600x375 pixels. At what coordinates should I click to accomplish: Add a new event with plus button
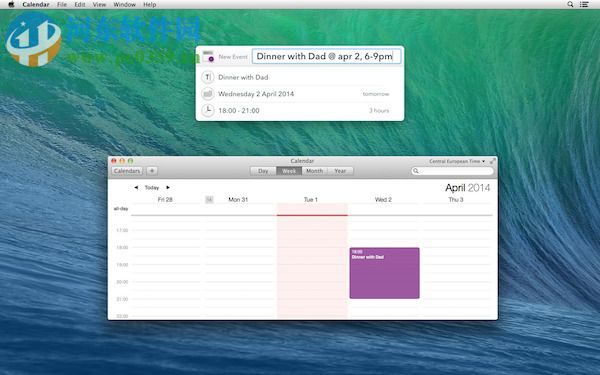pos(152,171)
